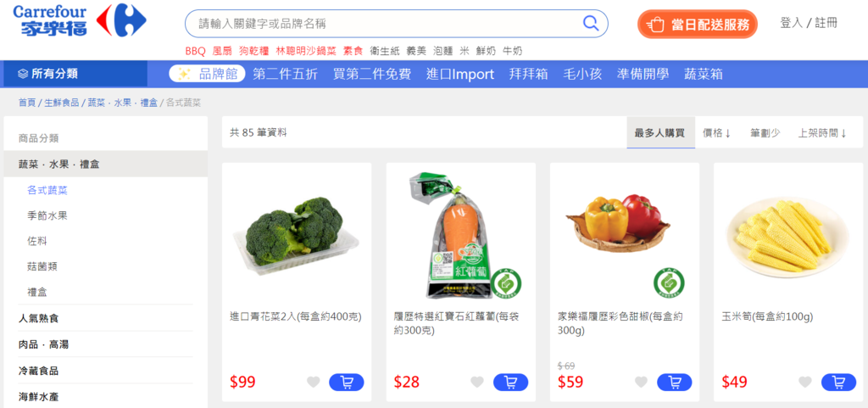Add 紅蘿蔔 product to cart
Screen dimensions: 868x408
pyautogui.click(x=510, y=382)
